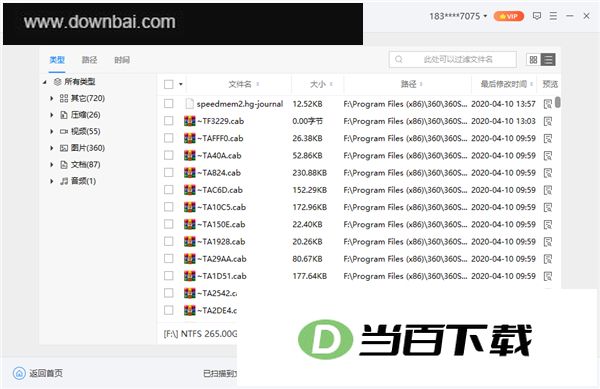Viewport: 600px width, 389px height.
Task: Collapse the 所有类型 tree root
Action: [x=45, y=82]
